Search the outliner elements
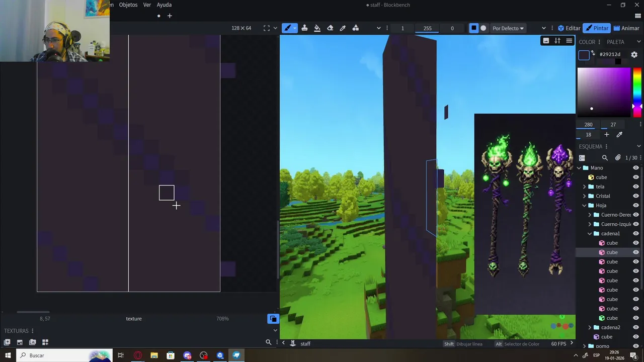This screenshot has height=362, width=644. tap(605, 158)
